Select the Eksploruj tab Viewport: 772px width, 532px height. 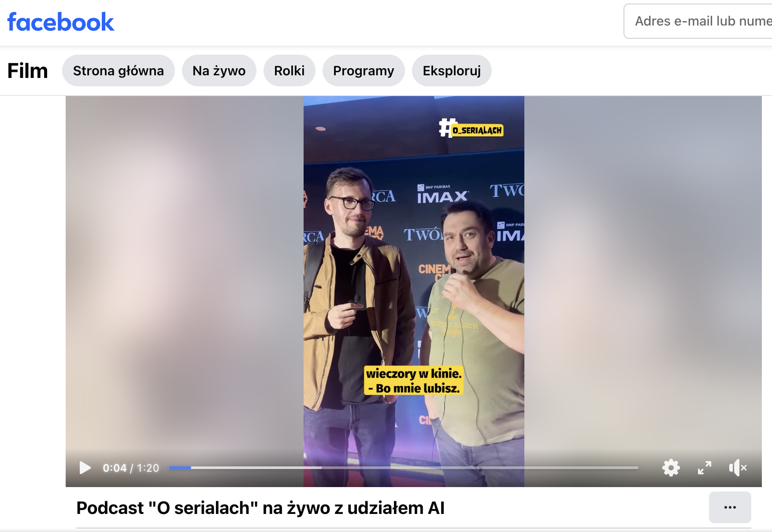(452, 70)
